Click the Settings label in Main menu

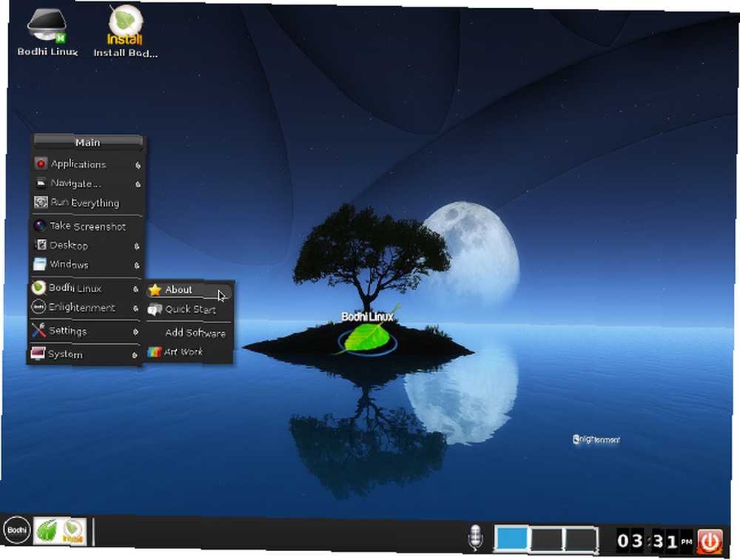67,331
